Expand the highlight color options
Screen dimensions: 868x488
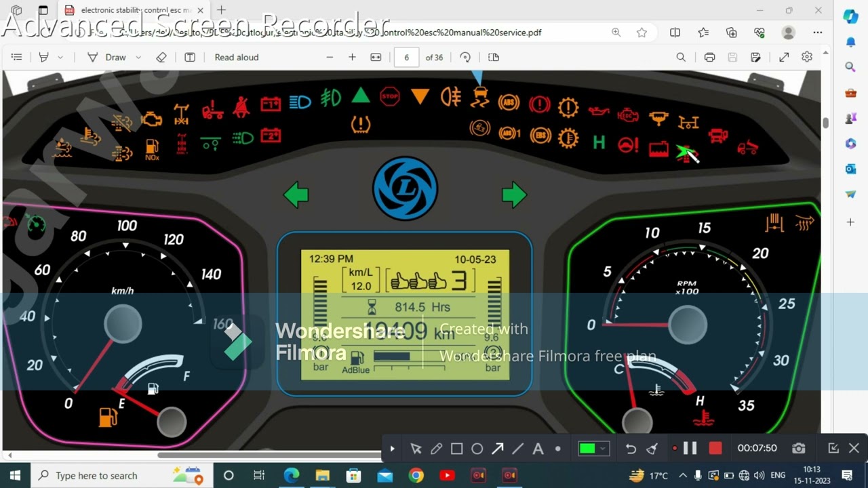(60, 58)
